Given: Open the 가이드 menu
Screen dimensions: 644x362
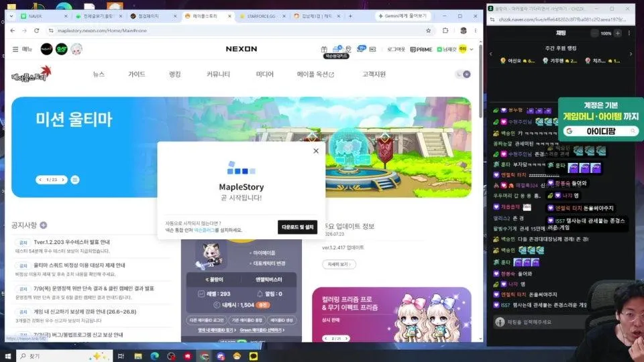Looking at the screenshot, I should tap(136, 74).
